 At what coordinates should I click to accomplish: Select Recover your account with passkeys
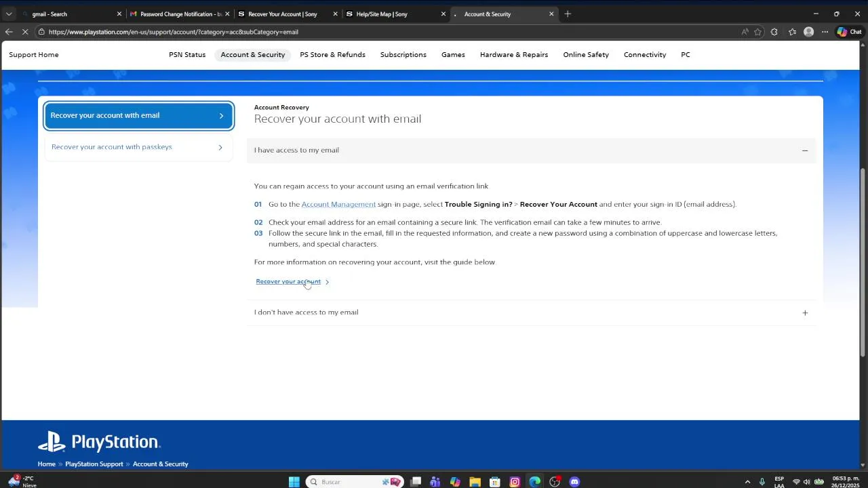[x=139, y=147]
